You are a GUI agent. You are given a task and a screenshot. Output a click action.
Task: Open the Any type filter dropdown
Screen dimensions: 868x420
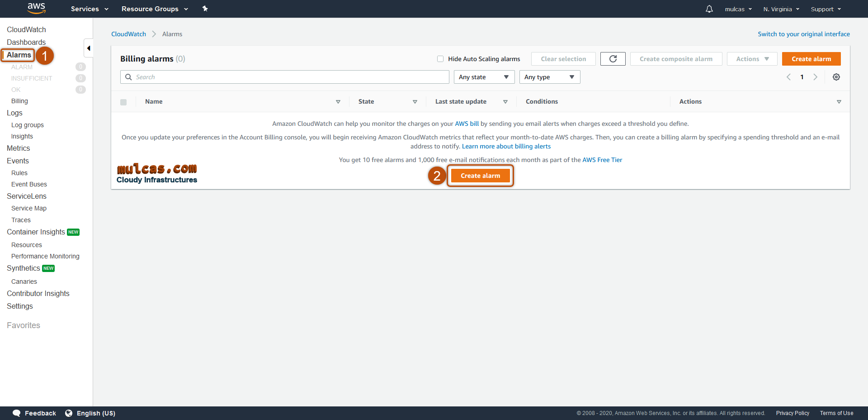(x=549, y=77)
